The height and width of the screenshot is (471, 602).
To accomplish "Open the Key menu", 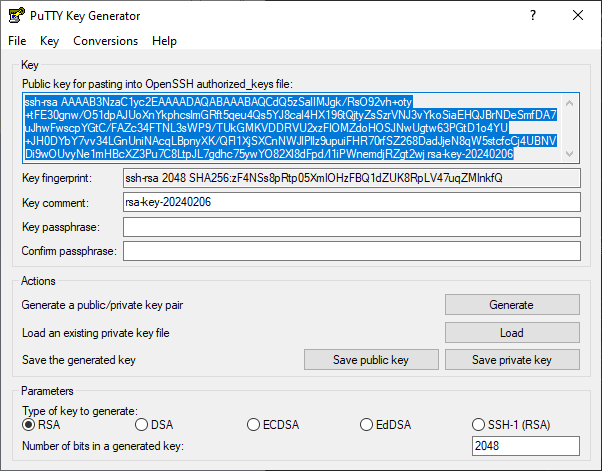I will coord(50,41).
